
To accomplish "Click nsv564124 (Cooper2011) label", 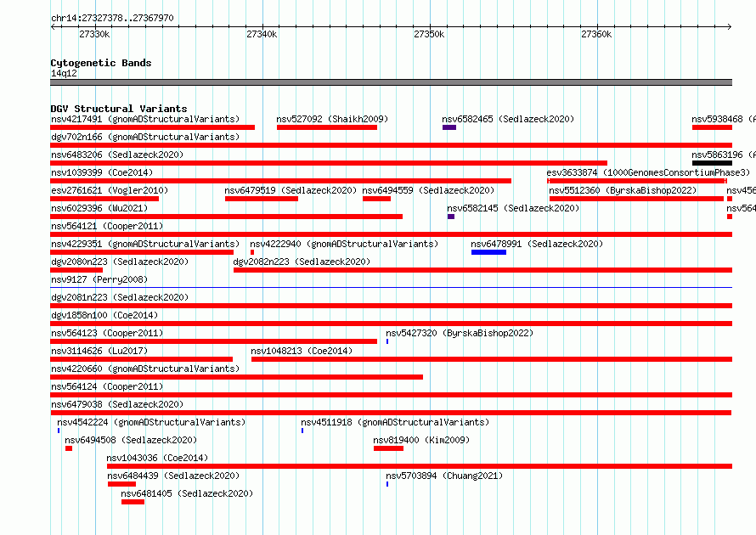I will [x=107, y=386].
